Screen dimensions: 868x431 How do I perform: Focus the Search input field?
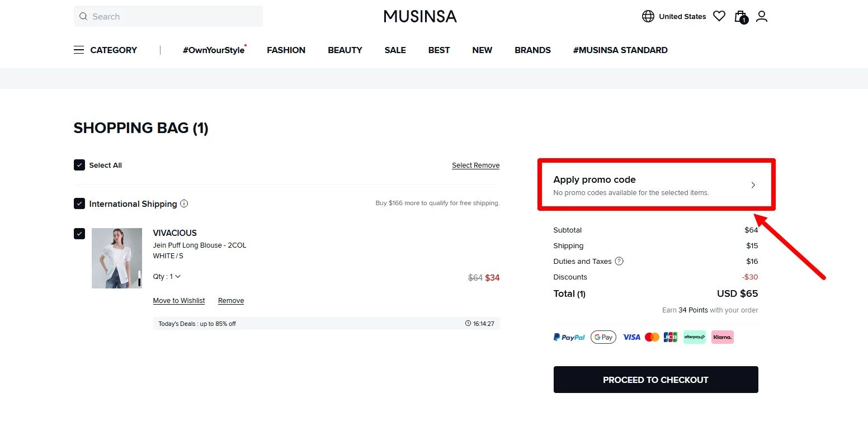pyautogui.click(x=168, y=16)
